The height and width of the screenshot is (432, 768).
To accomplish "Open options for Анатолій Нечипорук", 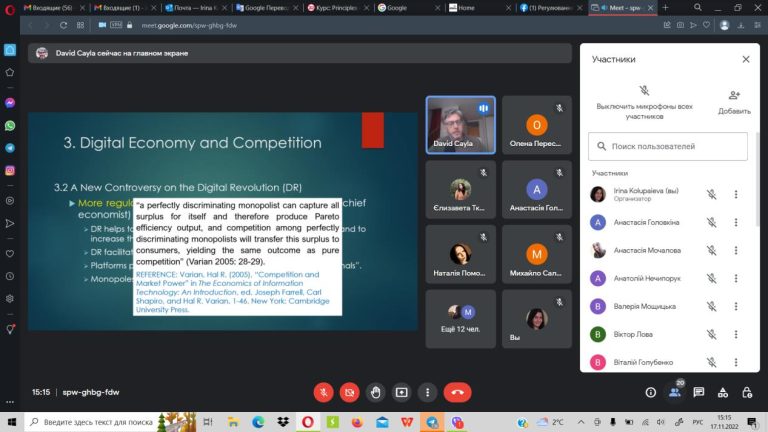I will click(x=736, y=278).
